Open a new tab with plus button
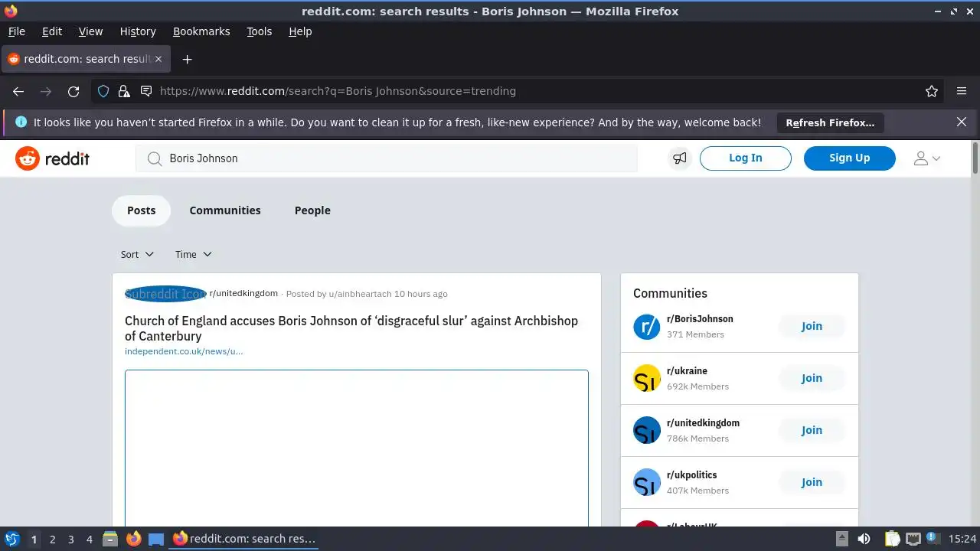 tap(187, 59)
